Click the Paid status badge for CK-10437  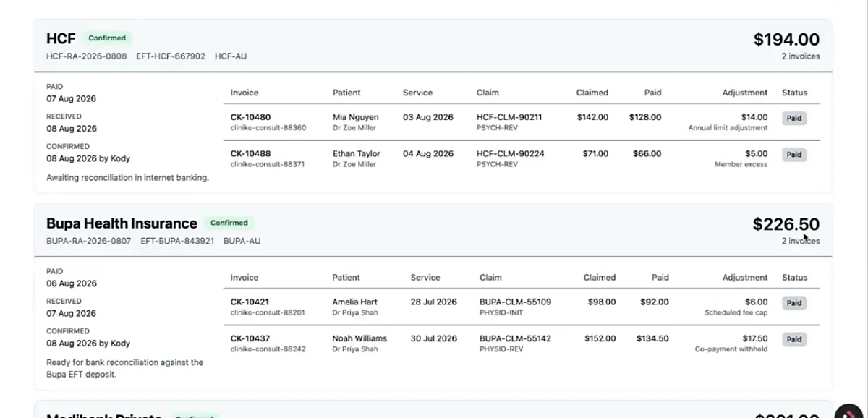tap(794, 339)
